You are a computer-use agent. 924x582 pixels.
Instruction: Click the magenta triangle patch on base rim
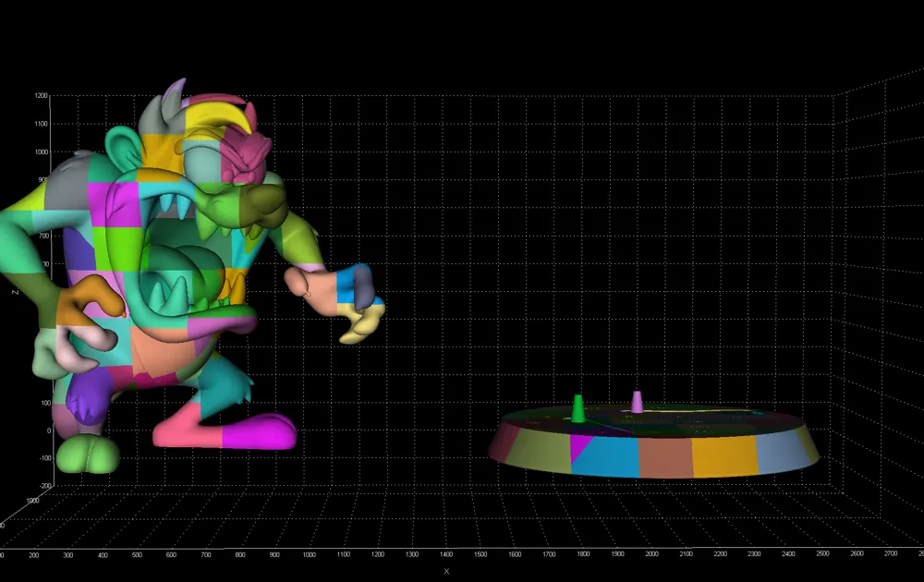pos(581,447)
